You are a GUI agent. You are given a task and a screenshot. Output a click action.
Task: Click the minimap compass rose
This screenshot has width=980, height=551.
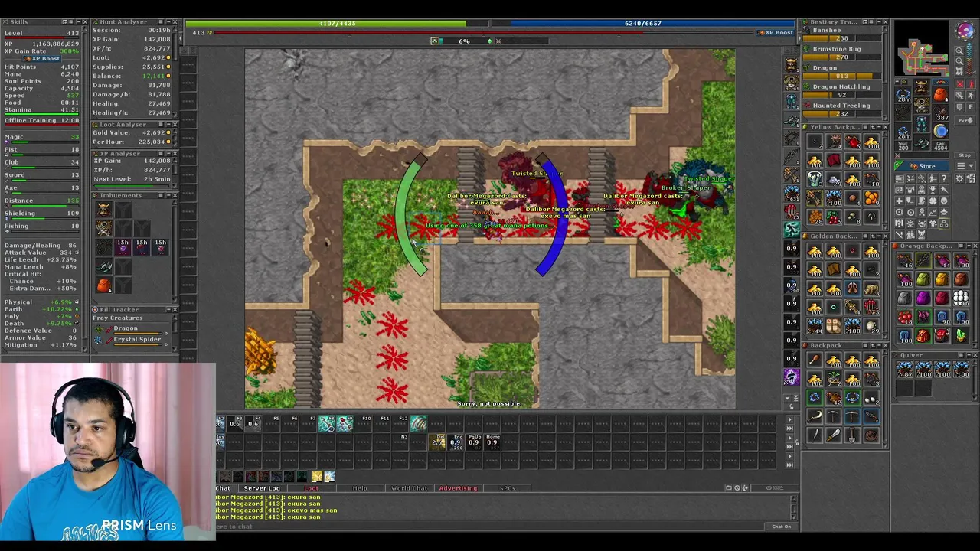point(965,30)
